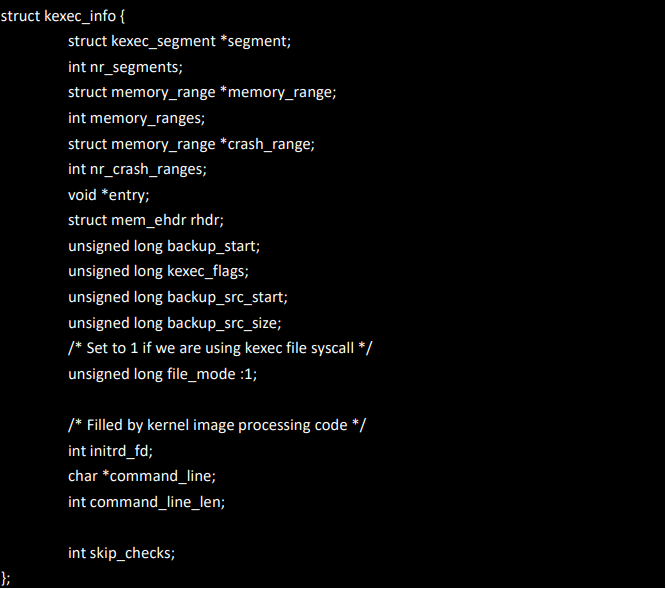Screen dimensions: 666x589
Task: Select the 'int nr_segments;' line
Action: [x=125, y=68]
